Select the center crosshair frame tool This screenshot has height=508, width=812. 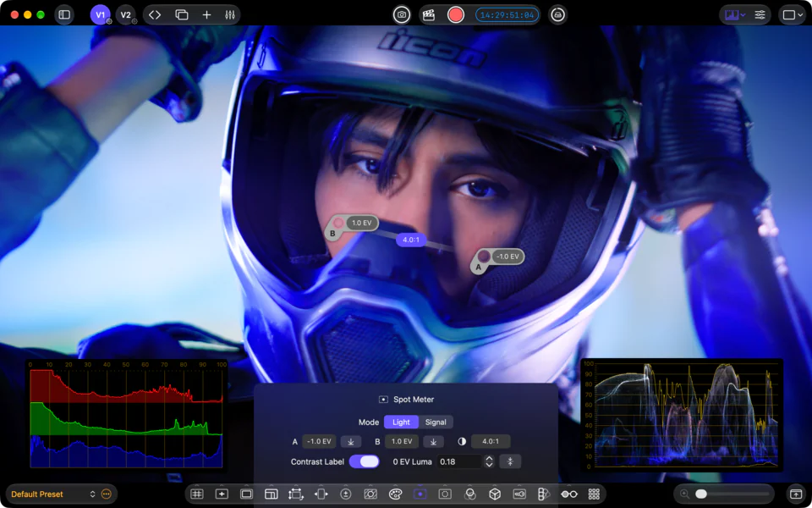click(222, 494)
